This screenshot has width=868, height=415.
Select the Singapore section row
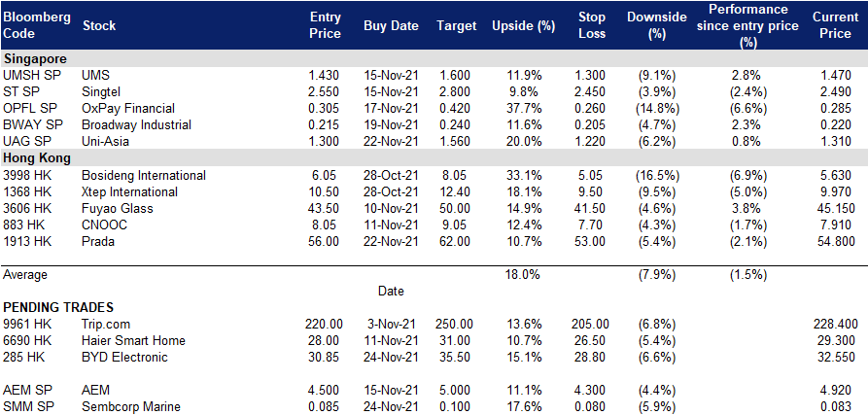point(434,58)
